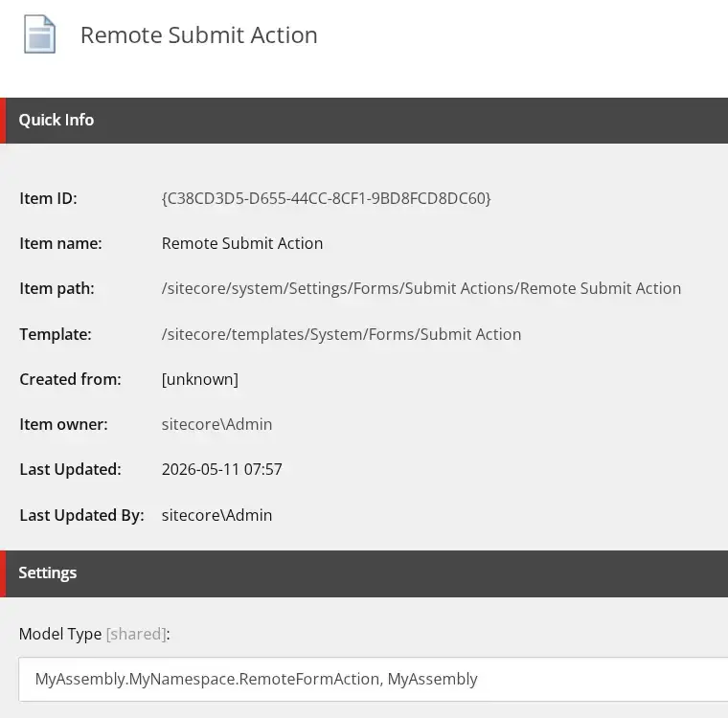
Task: Click the Remote Submit Action item icon
Action: pyautogui.click(x=40, y=34)
